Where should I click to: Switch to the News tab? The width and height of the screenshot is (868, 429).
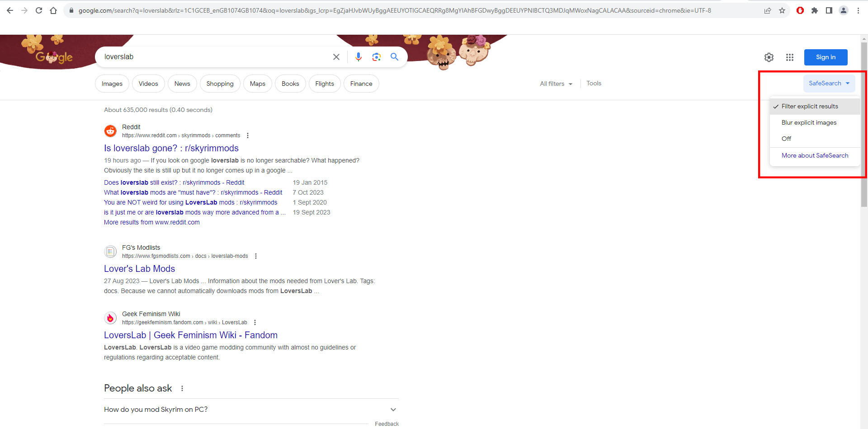[182, 84]
